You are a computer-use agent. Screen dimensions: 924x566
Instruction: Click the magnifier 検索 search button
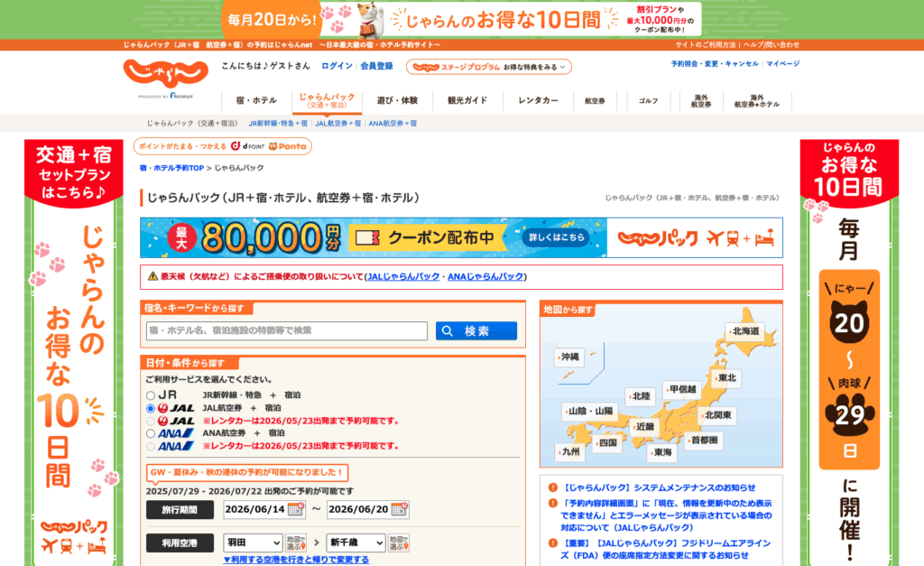tap(476, 330)
